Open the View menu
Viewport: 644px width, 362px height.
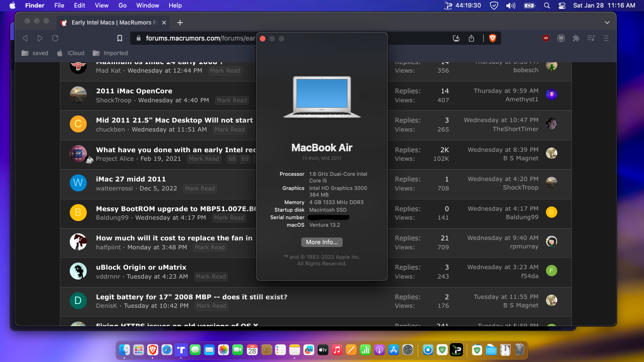pyautogui.click(x=101, y=6)
